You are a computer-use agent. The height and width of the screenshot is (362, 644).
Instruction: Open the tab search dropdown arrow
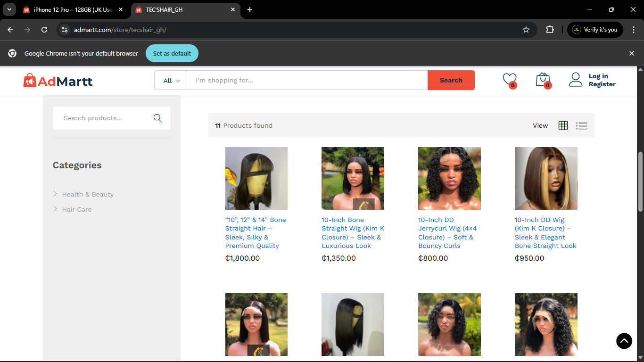point(8,9)
